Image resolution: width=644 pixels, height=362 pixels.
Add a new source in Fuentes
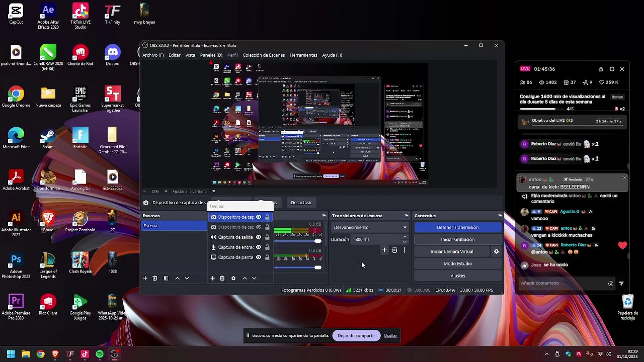(x=212, y=278)
